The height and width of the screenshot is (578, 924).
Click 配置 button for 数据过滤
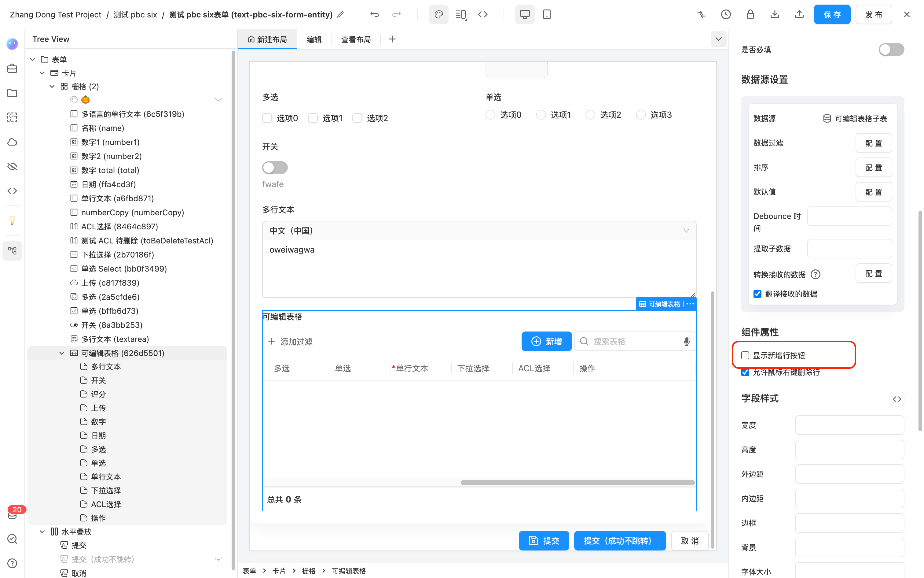point(874,143)
